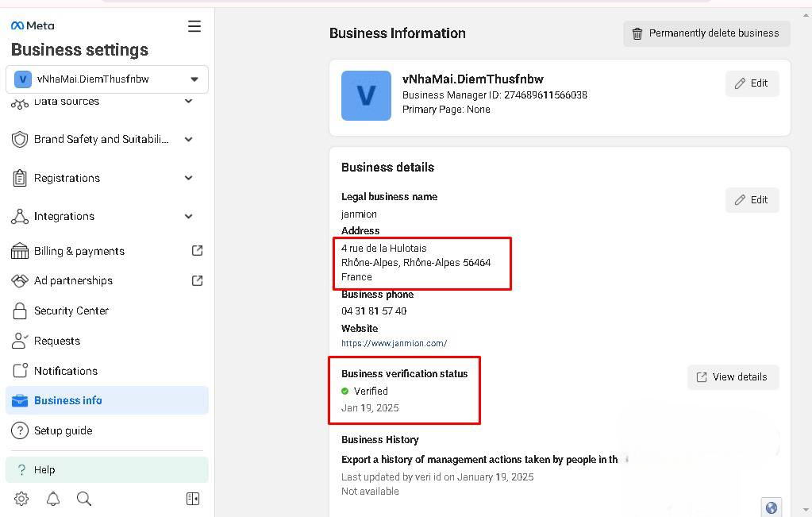Click the trash icon on delete button
Image resolution: width=812 pixels, height=517 pixels.
tap(637, 33)
